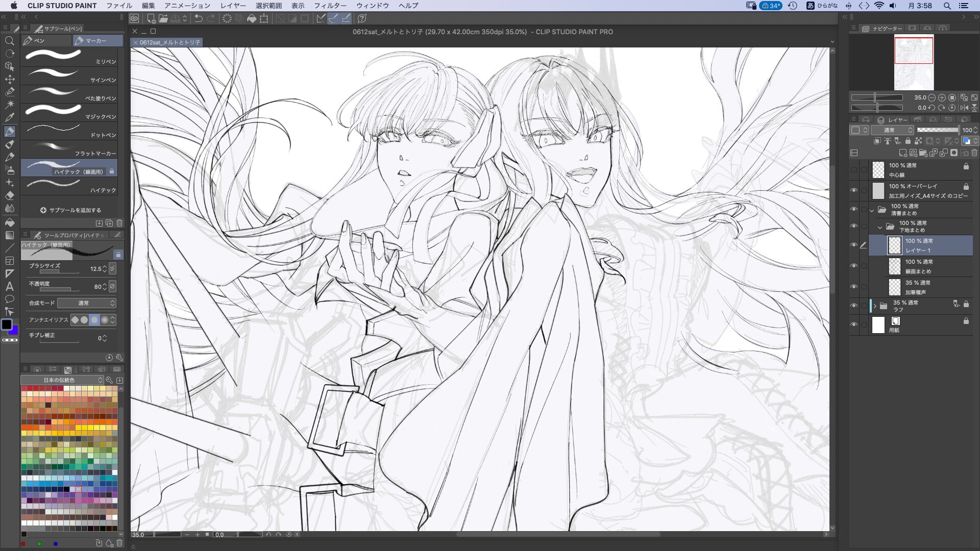
Task: Choose the ミリペン brush
Action: (69, 56)
